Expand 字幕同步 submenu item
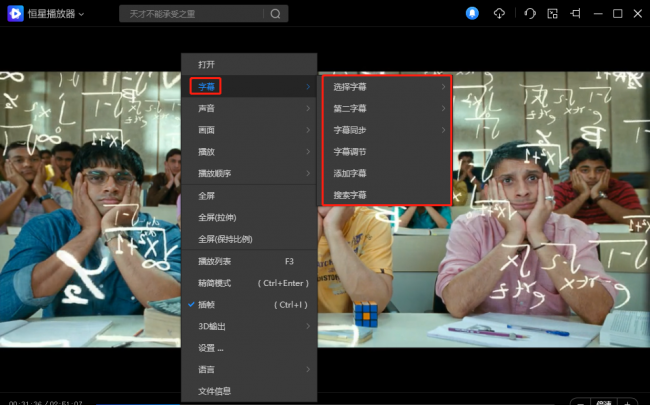Image resolution: width=650 pixels, height=405 pixels. [387, 130]
